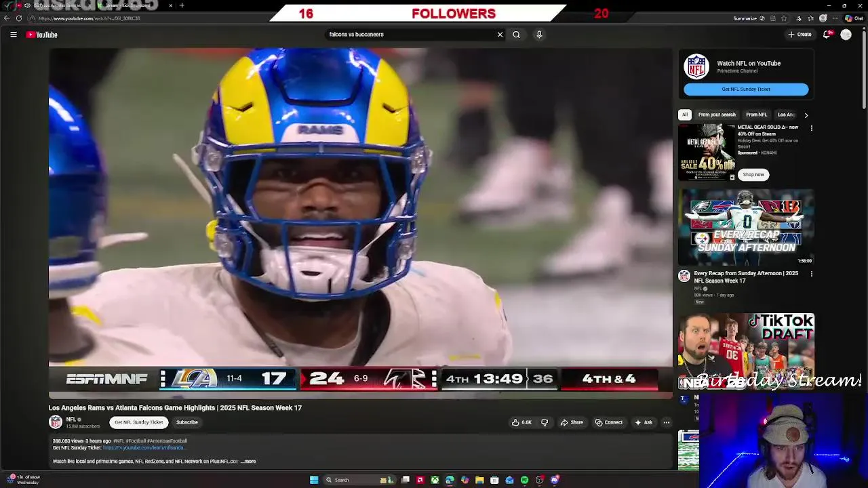Share the video
The height and width of the screenshot is (488, 868).
pyautogui.click(x=572, y=422)
